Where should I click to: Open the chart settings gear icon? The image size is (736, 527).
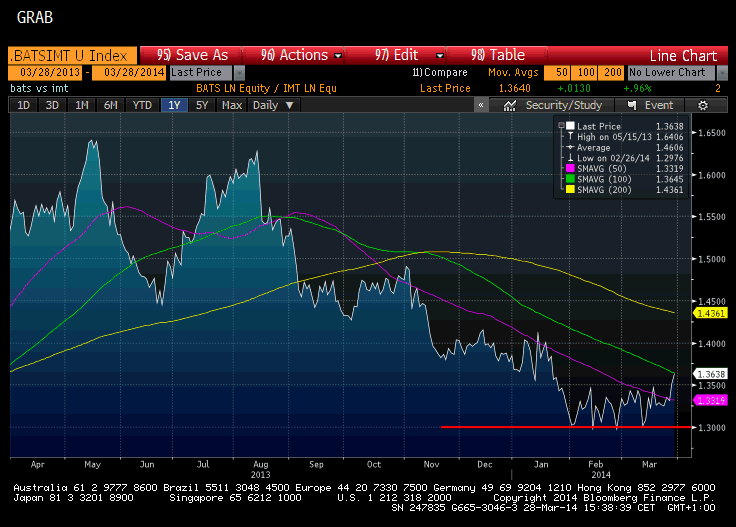pyautogui.click(x=703, y=105)
